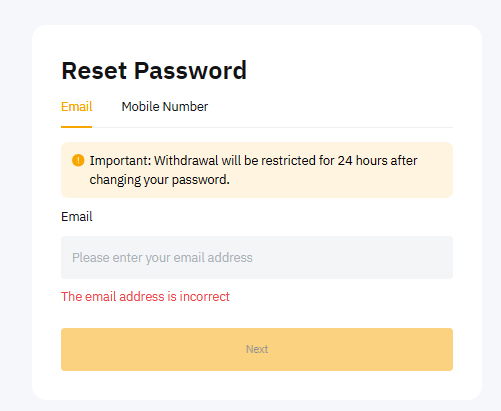Viewport: 501px width, 411px height.
Task: Click the red email incorrect error message
Action: (145, 296)
